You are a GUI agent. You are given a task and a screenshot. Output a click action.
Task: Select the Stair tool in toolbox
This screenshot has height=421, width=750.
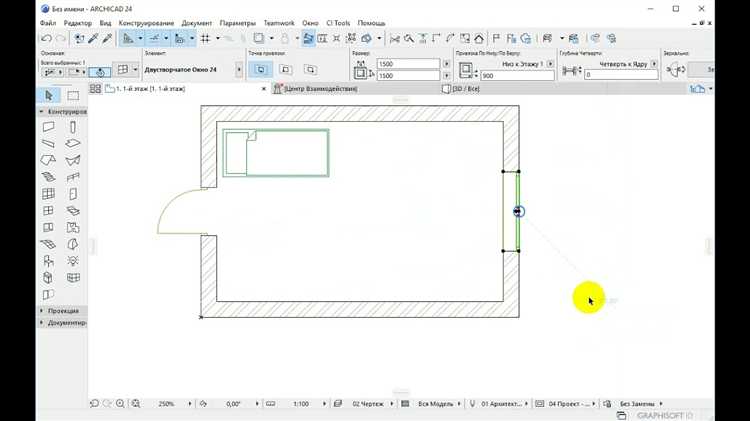click(x=48, y=177)
